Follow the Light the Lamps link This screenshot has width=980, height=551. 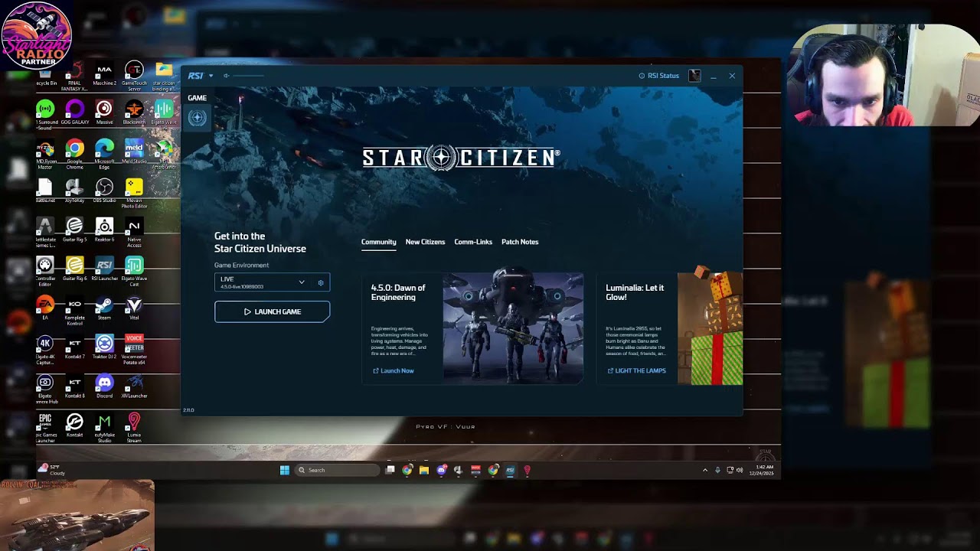(x=636, y=370)
